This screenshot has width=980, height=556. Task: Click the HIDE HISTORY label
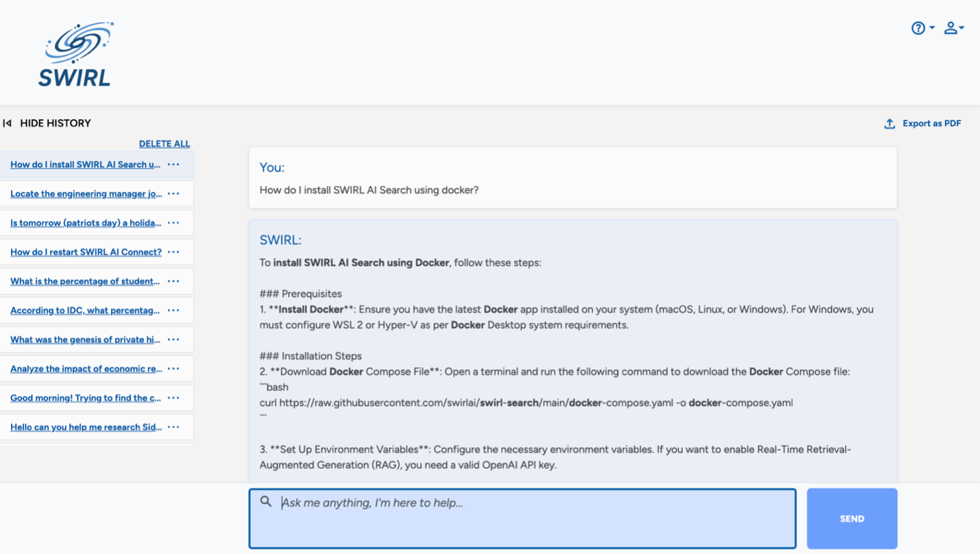[x=56, y=123]
